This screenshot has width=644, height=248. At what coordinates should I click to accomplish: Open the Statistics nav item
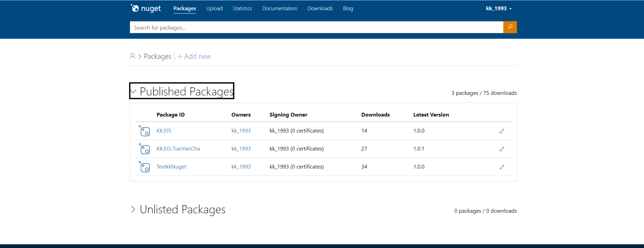[242, 8]
